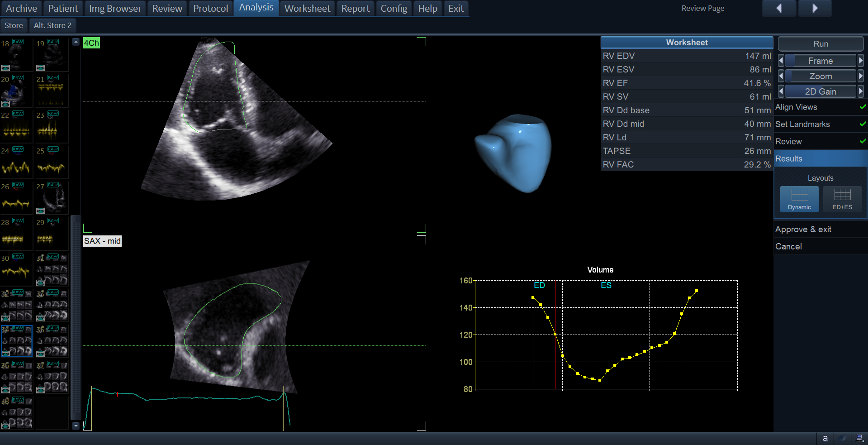Click Approve & exit
This screenshot has width=868, height=445.
pyautogui.click(x=803, y=230)
